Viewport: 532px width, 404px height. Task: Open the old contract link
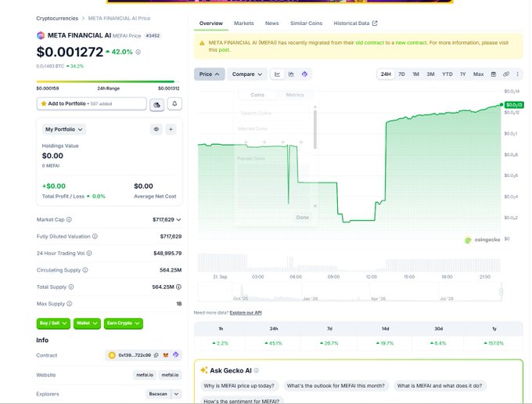pyautogui.click(x=370, y=43)
